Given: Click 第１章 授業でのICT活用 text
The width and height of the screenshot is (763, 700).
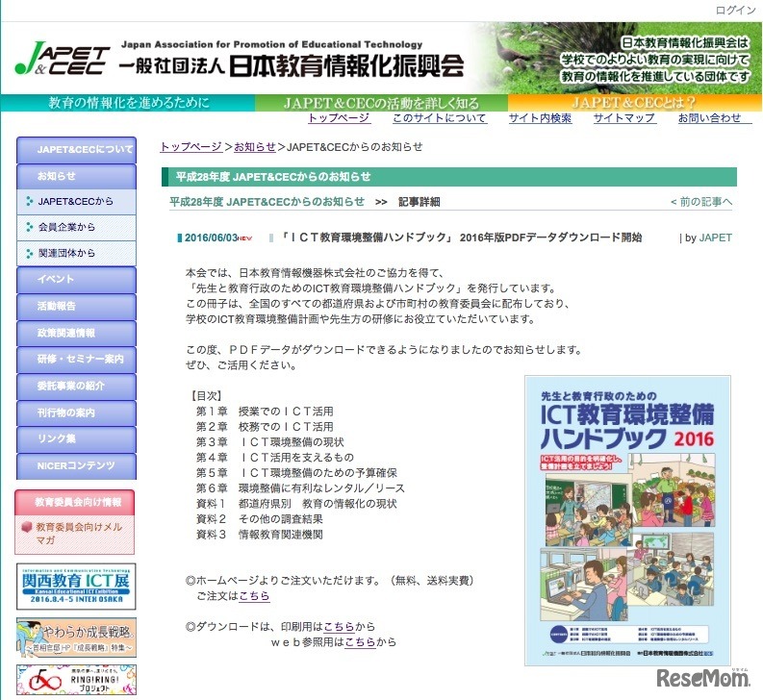Looking at the screenshot, I should (x=265, y=412).
